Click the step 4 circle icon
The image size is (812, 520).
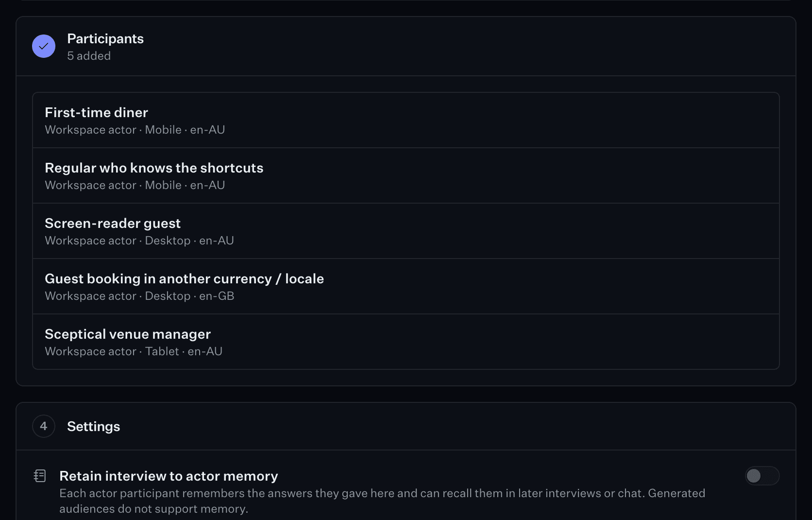pyautogui.click(x=44, y=426)
